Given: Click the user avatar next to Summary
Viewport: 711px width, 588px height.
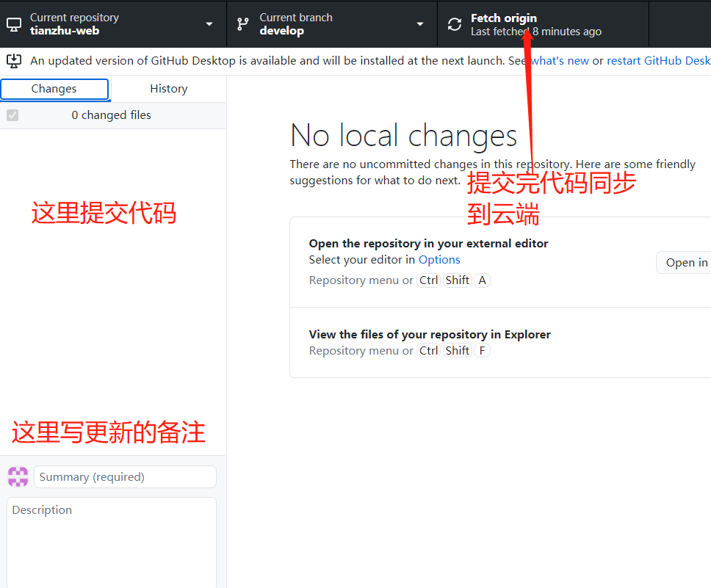Looking at the screenshot, I should point(18,477).
